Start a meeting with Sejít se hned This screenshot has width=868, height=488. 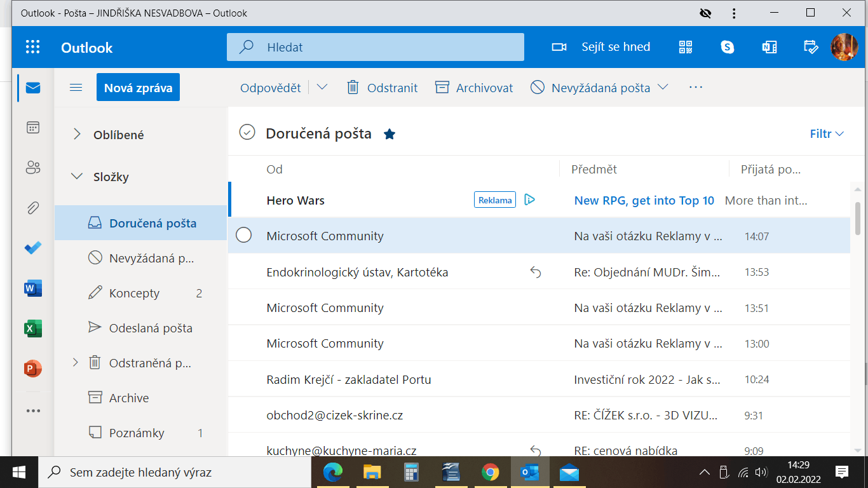[601, 47]
